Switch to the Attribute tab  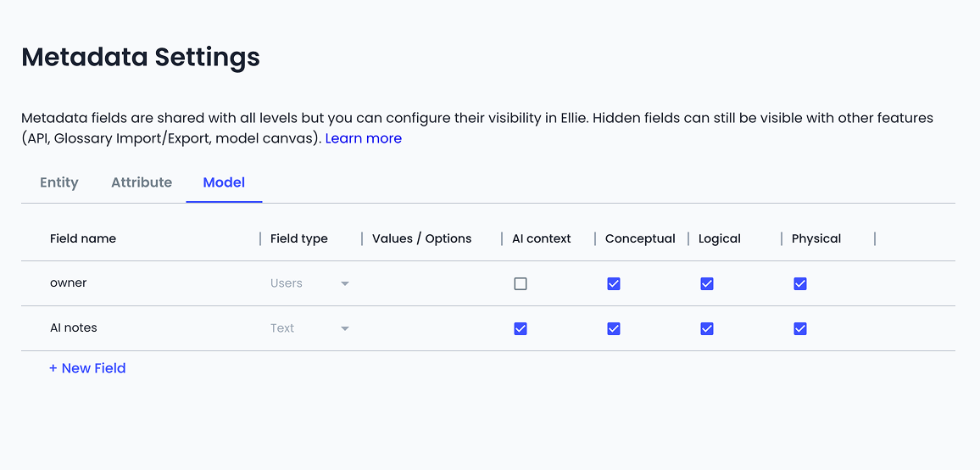coord(142,182)
